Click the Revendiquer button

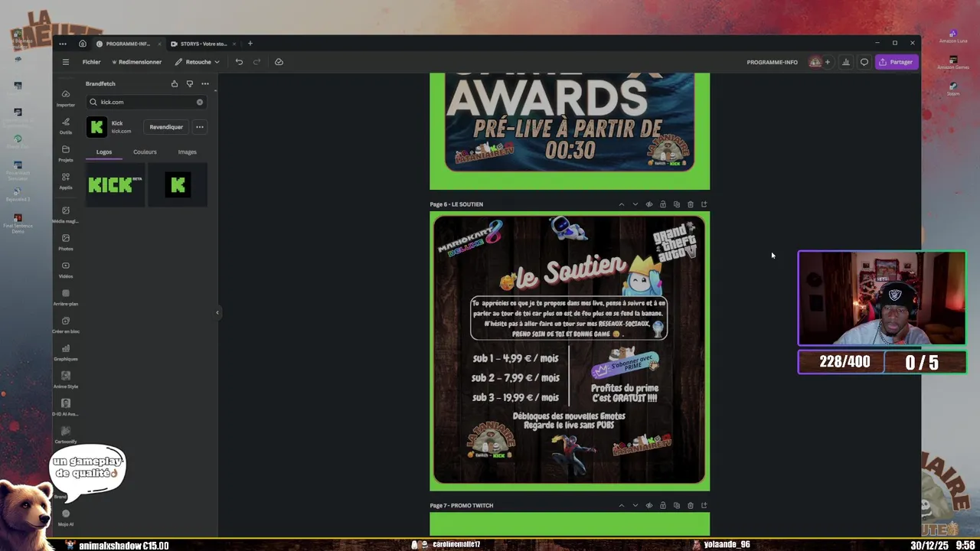[166, 127]
